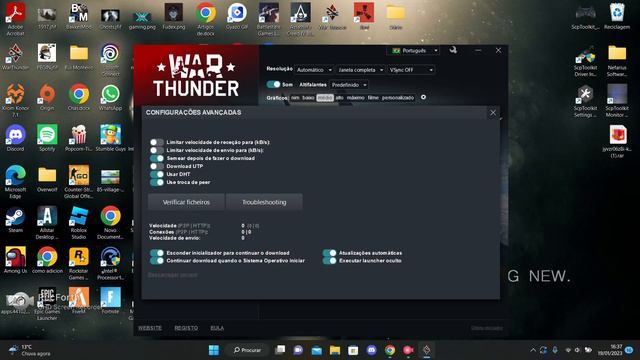
Task: Open the Português language dropdown
Action: click(413, 51)
